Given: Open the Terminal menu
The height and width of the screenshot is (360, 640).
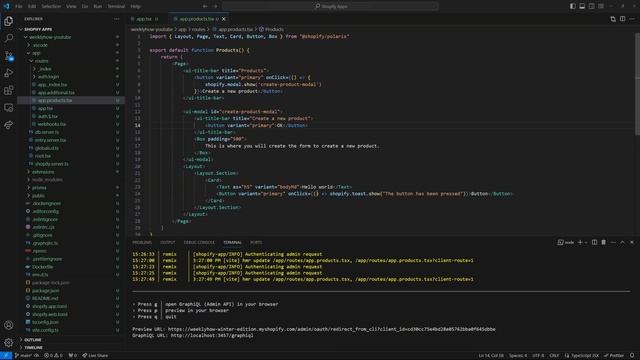Looking at the screenshot, I should pyautogui.click(x=116, y=6).
